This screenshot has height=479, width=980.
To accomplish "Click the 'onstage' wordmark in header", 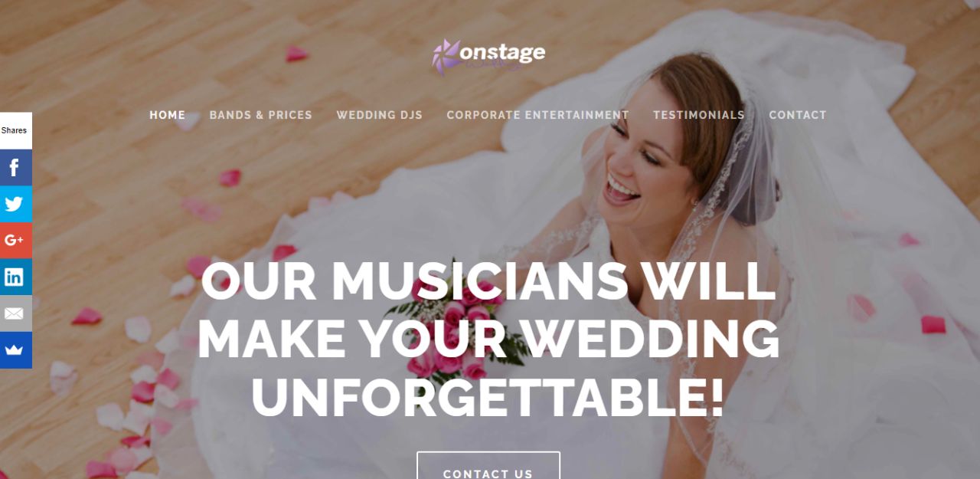I will click(x=502, y=53).
